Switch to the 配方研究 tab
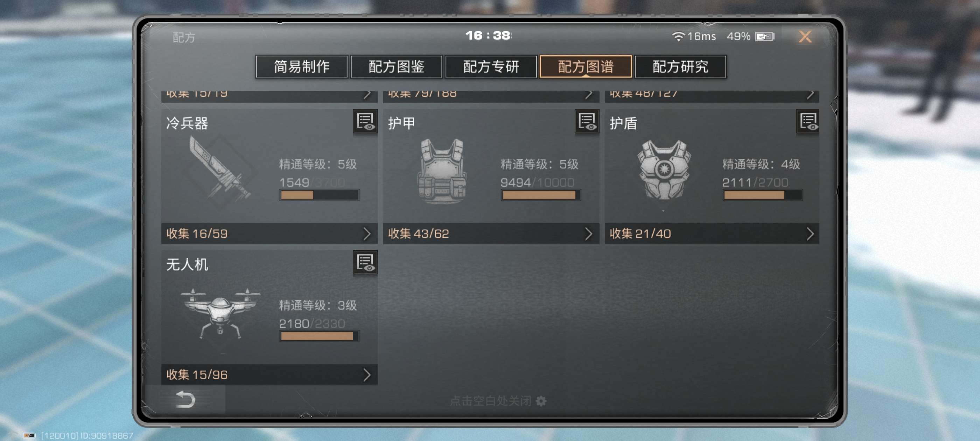 [x=680, y=66]
